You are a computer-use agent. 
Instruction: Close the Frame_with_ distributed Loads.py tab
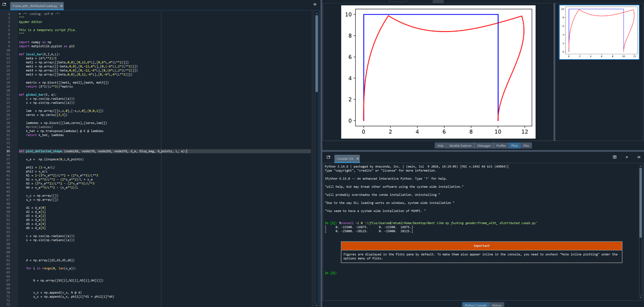pyautogui.click(x=61, y=6)
